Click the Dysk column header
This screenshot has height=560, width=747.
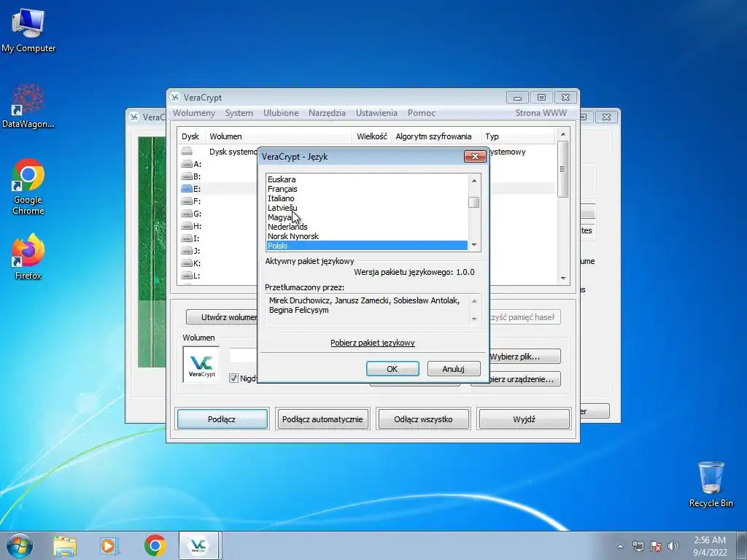[x=191, y=136]
